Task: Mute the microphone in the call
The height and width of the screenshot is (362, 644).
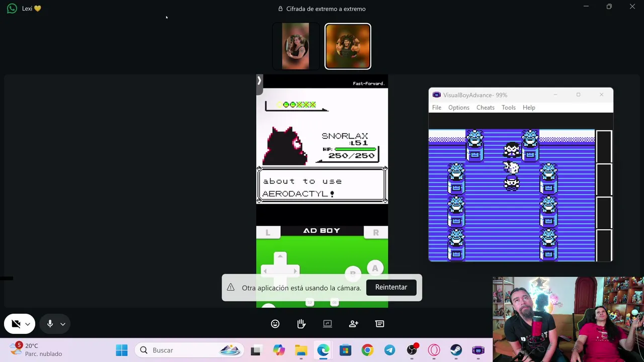Action: point(50,324)
